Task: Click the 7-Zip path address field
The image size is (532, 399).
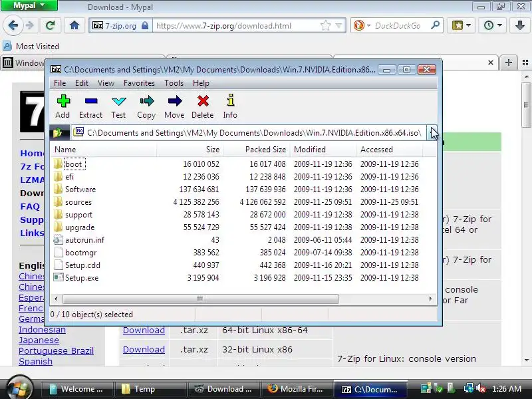Action: point(249,132)
